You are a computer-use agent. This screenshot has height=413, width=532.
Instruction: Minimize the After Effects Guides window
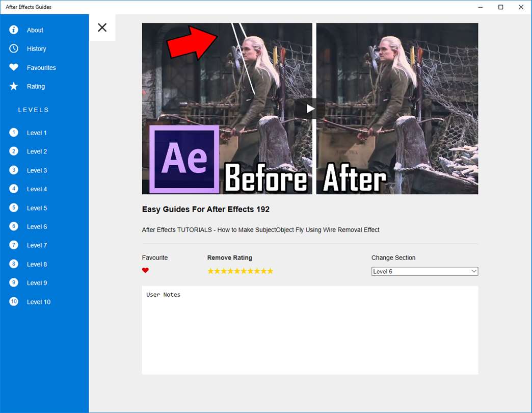pyautogui.click(x=481, y=7)
